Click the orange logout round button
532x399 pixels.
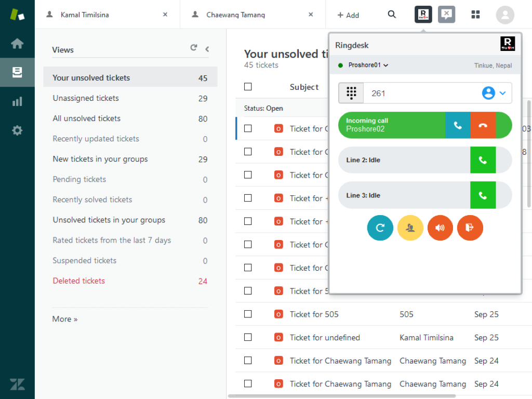point(470,228)
